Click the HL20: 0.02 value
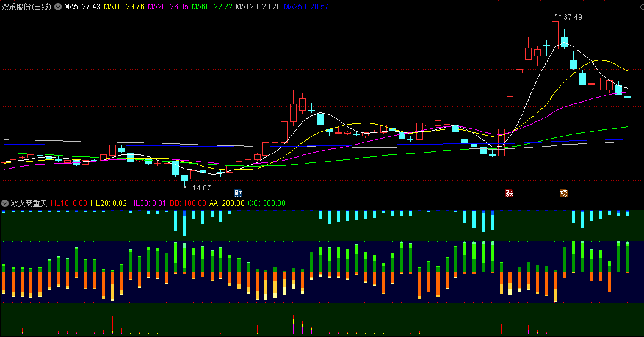 (x=109, y=203)
